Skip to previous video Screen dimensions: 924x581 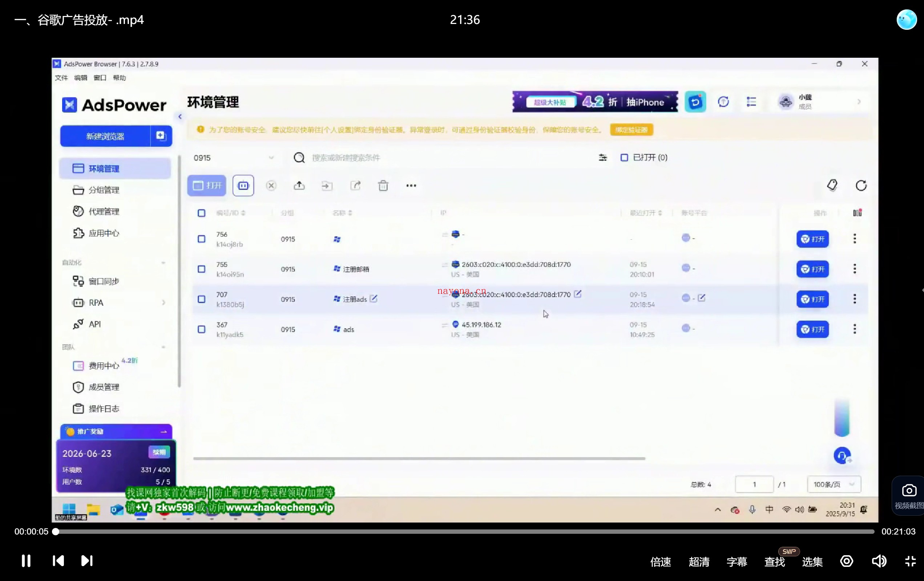58,561
